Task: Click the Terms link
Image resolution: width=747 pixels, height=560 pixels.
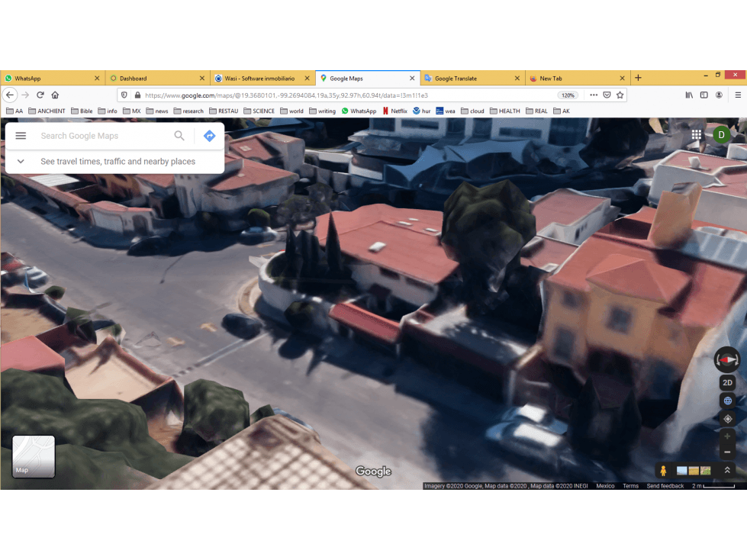Action: (x=630, y=486)
